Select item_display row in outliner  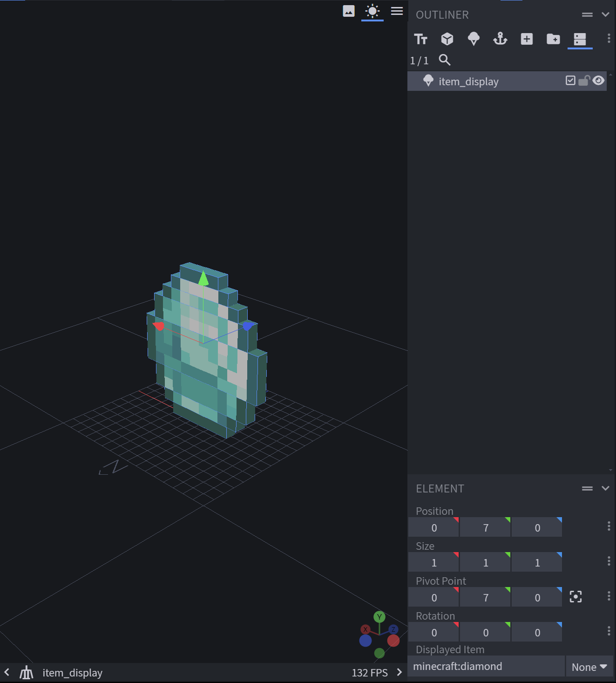coord(507,81)
